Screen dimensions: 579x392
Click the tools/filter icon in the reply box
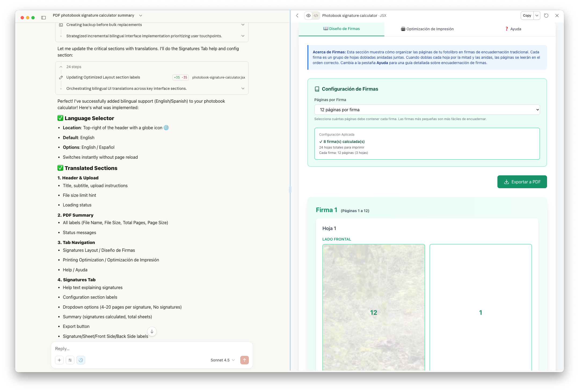[x=70, y=360]
